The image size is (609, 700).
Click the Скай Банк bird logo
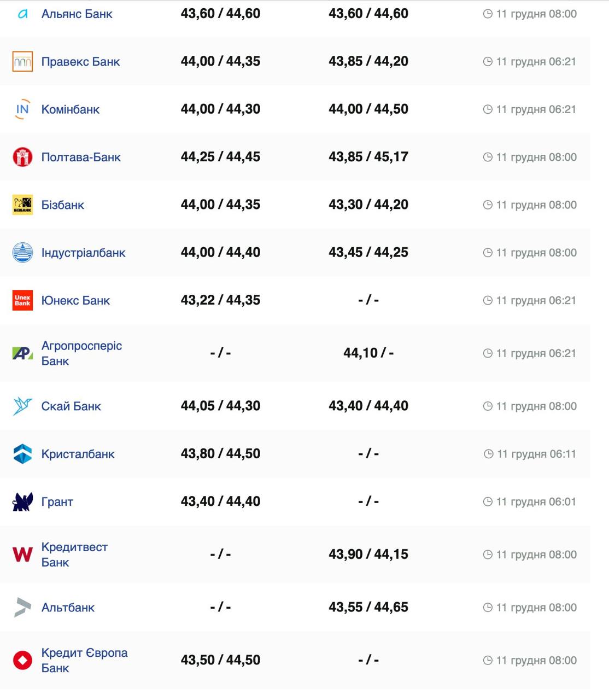tap(22, 406)
